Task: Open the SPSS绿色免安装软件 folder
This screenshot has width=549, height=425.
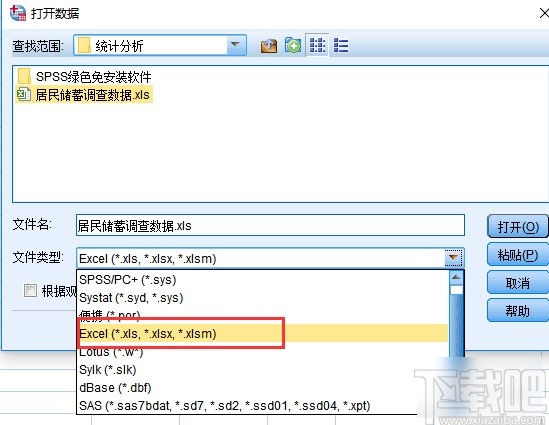Action: [84, 76]
